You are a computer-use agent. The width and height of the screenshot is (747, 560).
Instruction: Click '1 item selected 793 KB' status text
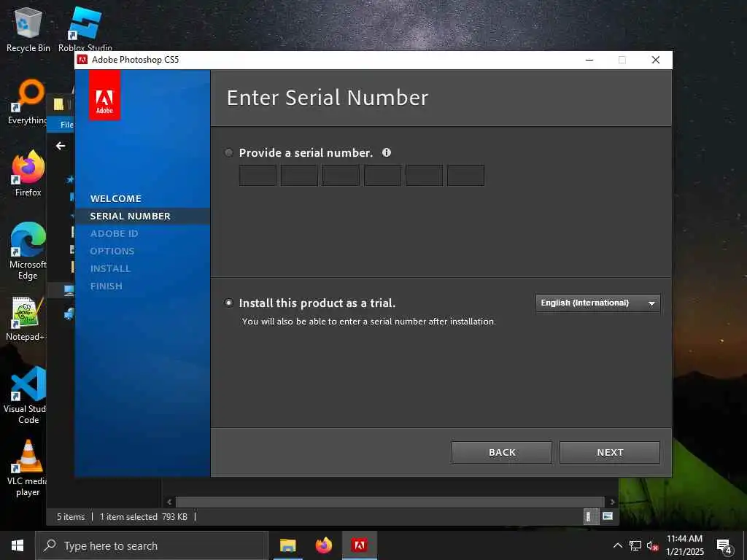144,517
